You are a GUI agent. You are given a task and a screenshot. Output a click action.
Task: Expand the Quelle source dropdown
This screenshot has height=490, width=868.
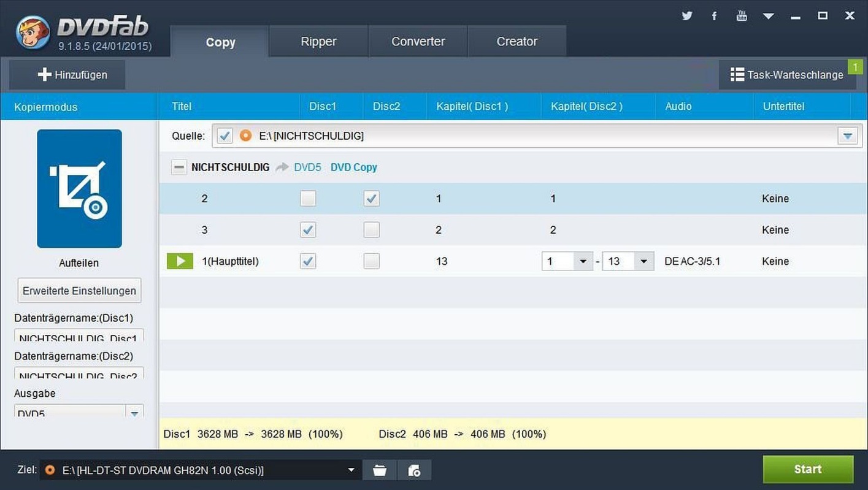pyautogui.click(x=848, y=136)
